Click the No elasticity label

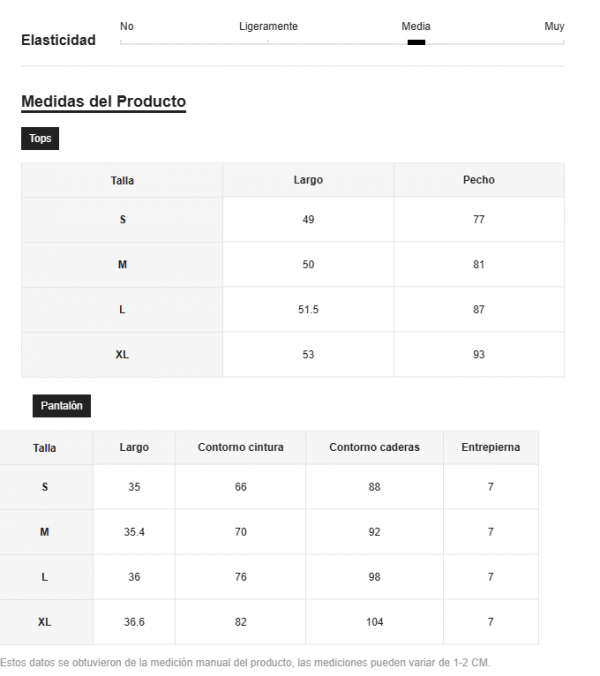[x=127, y=26]
